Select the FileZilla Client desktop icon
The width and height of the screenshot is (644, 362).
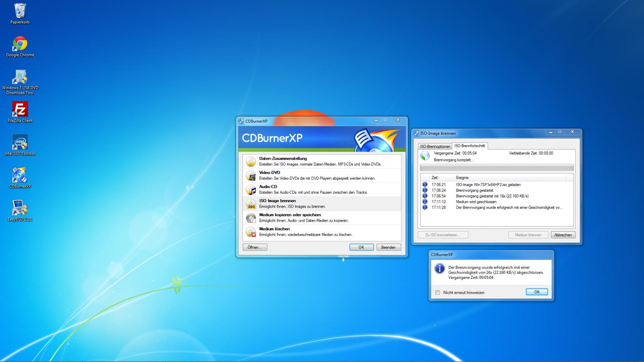[20, 112]
